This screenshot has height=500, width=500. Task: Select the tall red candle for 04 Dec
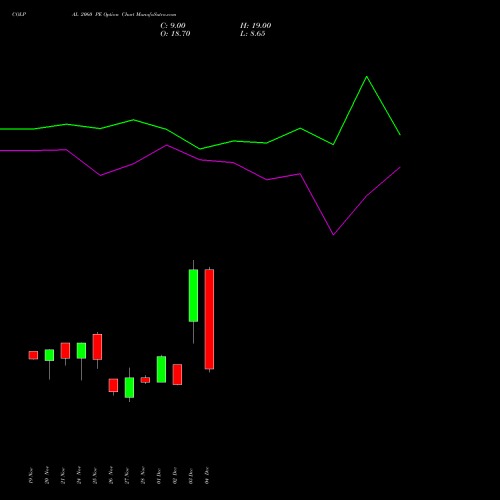[209, 319]
